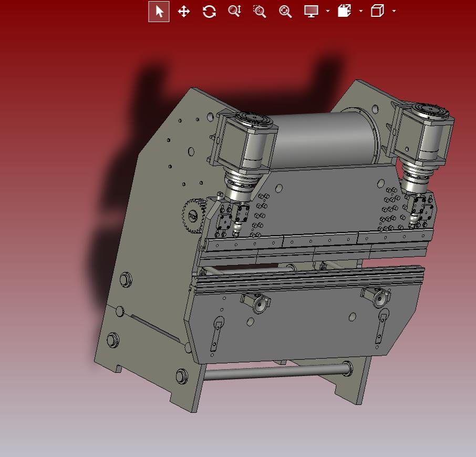The image size is (476, 457).
Task: Click the view orientation cube icon
Action: pos(377,11)
